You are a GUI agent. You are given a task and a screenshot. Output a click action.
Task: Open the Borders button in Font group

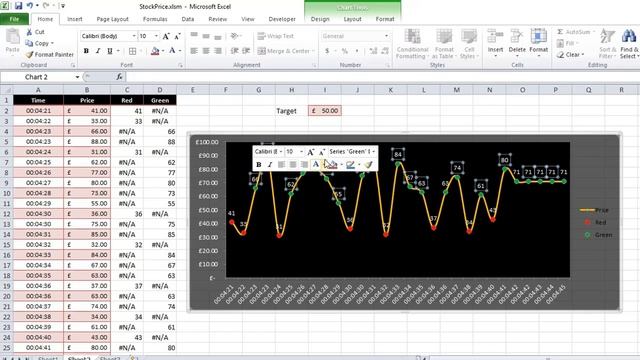coord(133,51)
